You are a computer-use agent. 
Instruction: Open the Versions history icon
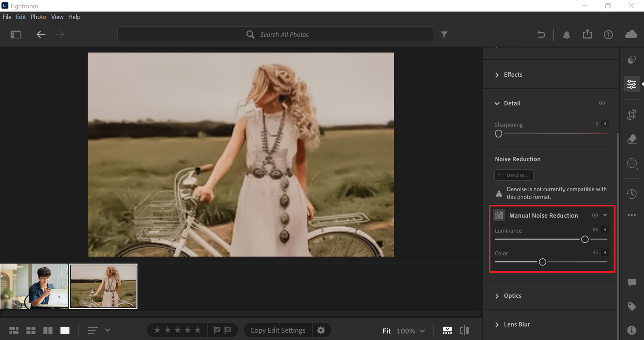click(x=632, y=194)
